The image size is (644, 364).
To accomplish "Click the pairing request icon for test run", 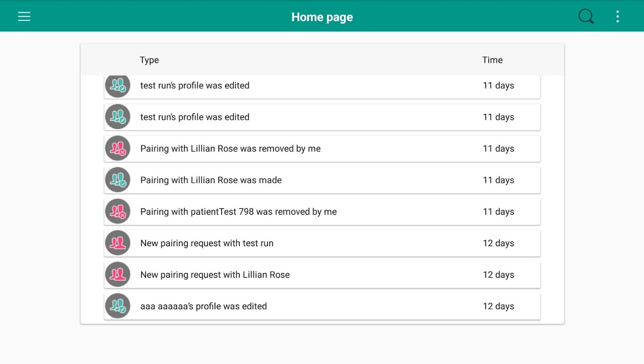I will pyautogui.click(x=118, y=243).
